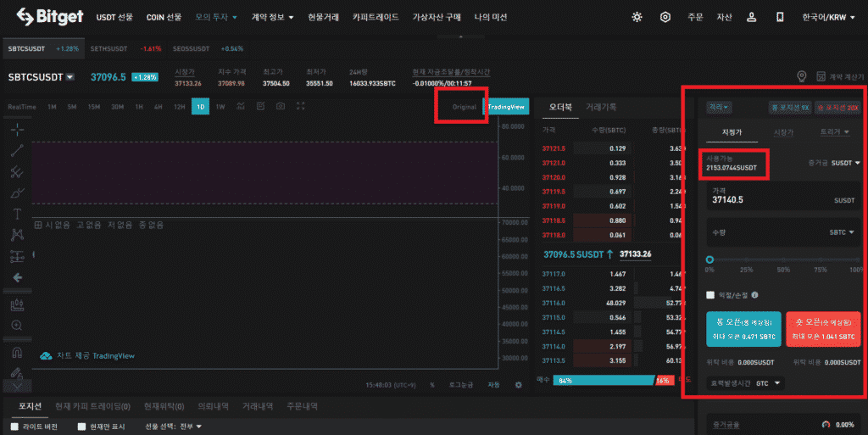Viewport: 868px width, 435px height.
Task: Switch chart to Original view
Action: (464, 107)
